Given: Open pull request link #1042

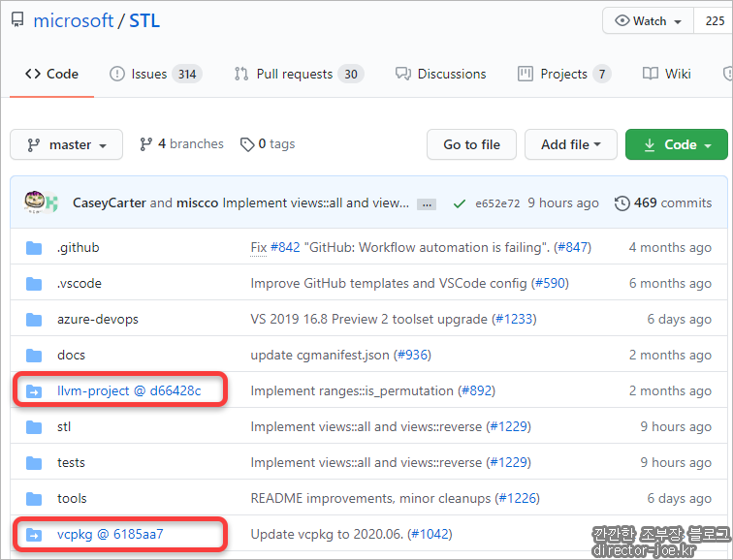Looking at the screenshot, I should (x=430, y=534).
